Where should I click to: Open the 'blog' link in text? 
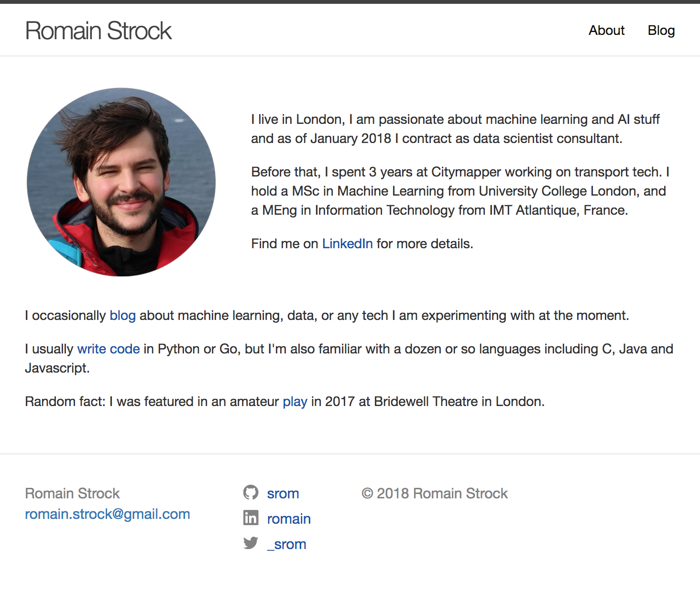coord(123,315)
